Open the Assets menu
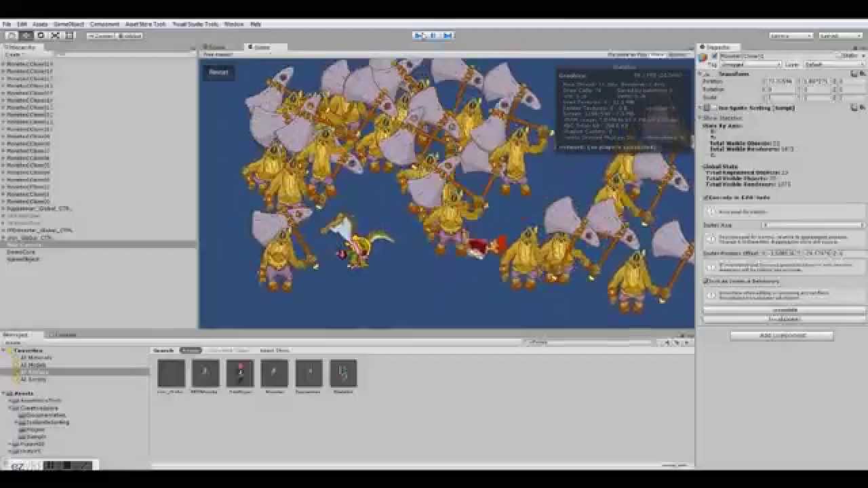The width and height of the screenshot is (868, 488). coord(40,24)
